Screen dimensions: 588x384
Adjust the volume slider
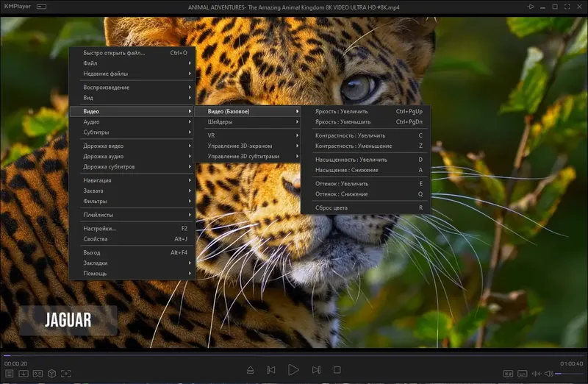pos(567,374)
